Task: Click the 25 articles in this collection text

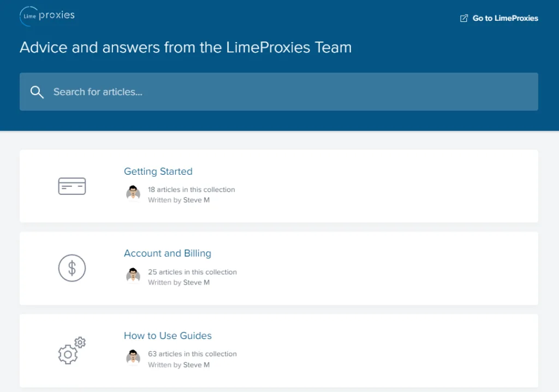Action: [192, 272]
